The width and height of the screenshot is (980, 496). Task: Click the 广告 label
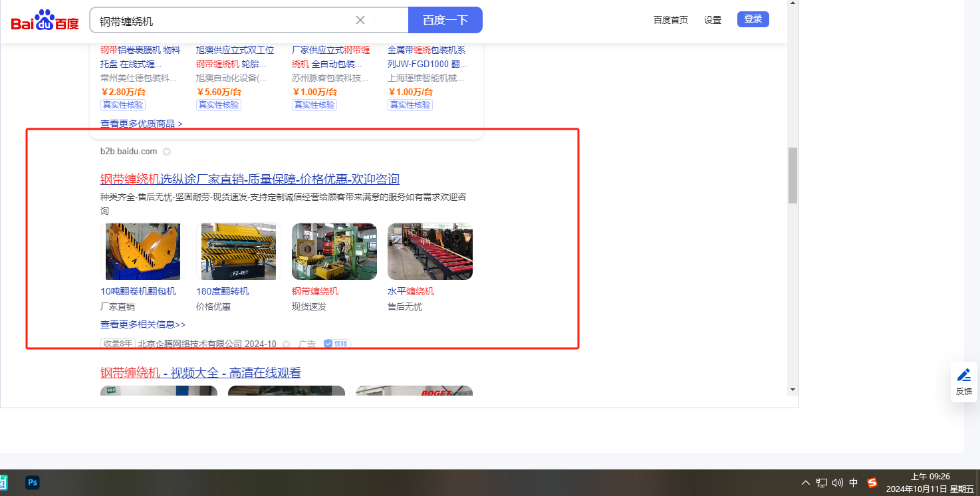pyautogui.click(x=307, y=344)
